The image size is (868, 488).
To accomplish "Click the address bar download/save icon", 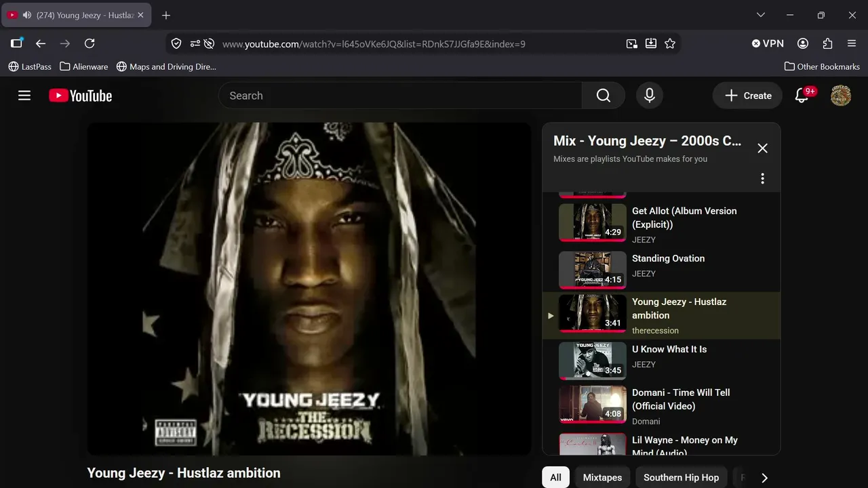I will coord(651,43).
